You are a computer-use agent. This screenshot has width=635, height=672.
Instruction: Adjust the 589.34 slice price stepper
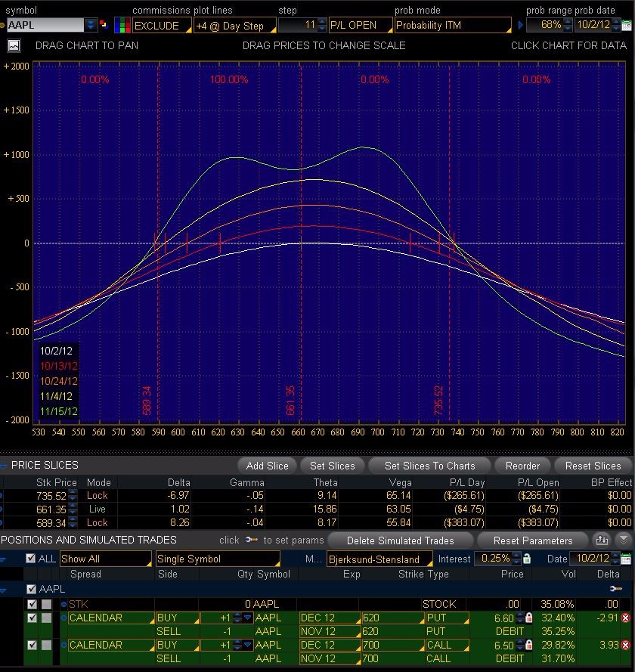click(73, 523)
